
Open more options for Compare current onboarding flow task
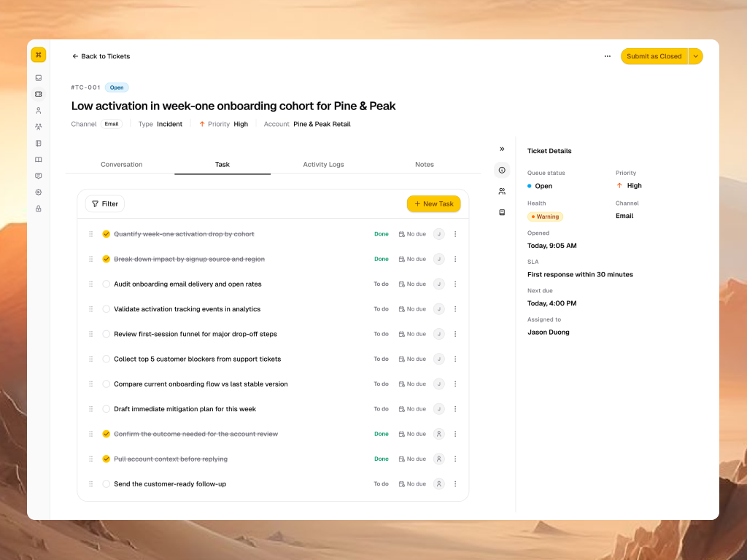click(x=455, y=384)
